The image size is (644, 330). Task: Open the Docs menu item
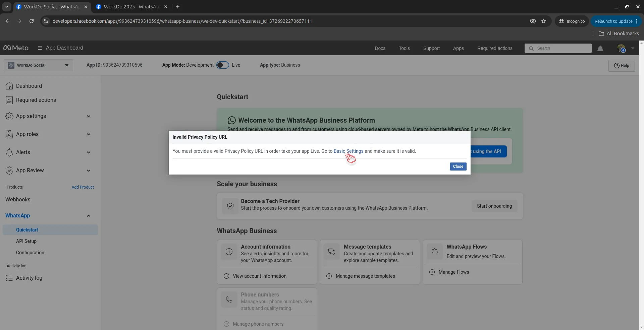coord(380,48)
